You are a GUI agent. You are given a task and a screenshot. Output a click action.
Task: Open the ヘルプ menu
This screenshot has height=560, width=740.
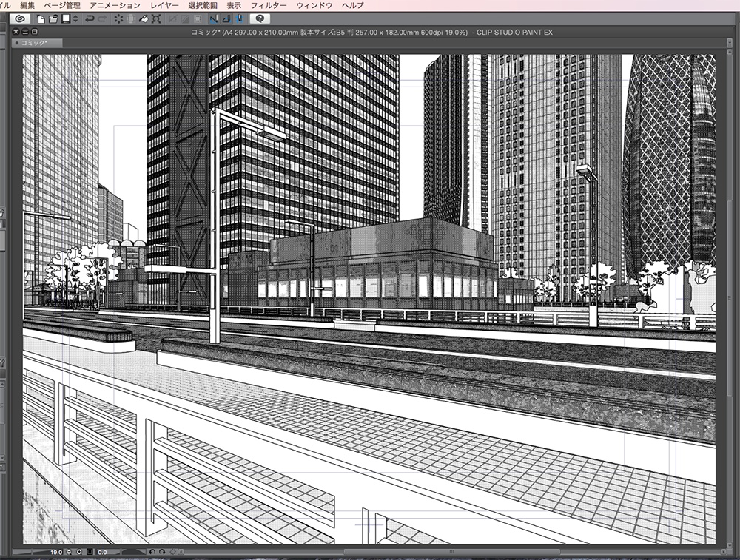[353, 5]
